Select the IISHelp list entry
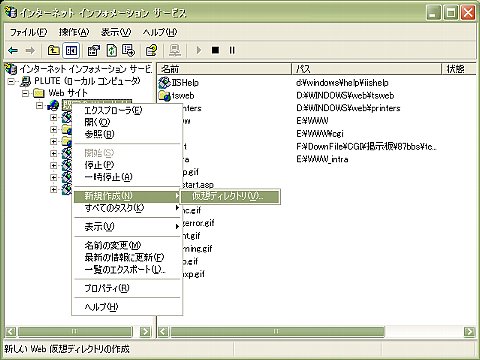Viewport: 480px width, 360px height. [x=185, y=82]
